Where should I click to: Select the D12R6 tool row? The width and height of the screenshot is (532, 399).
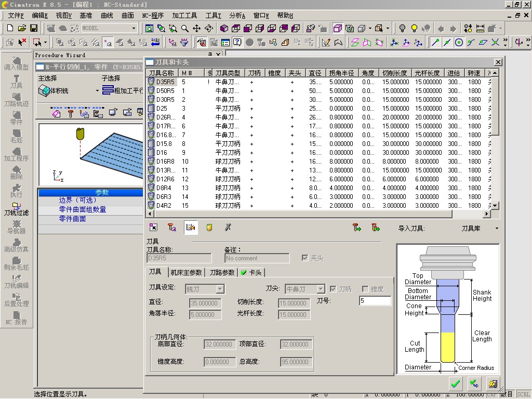pyautogui.click(x=319, y=179)
